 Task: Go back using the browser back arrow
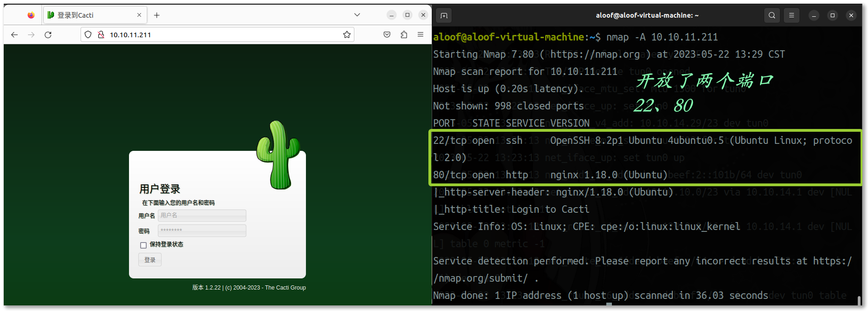click(x=14, y=35)
